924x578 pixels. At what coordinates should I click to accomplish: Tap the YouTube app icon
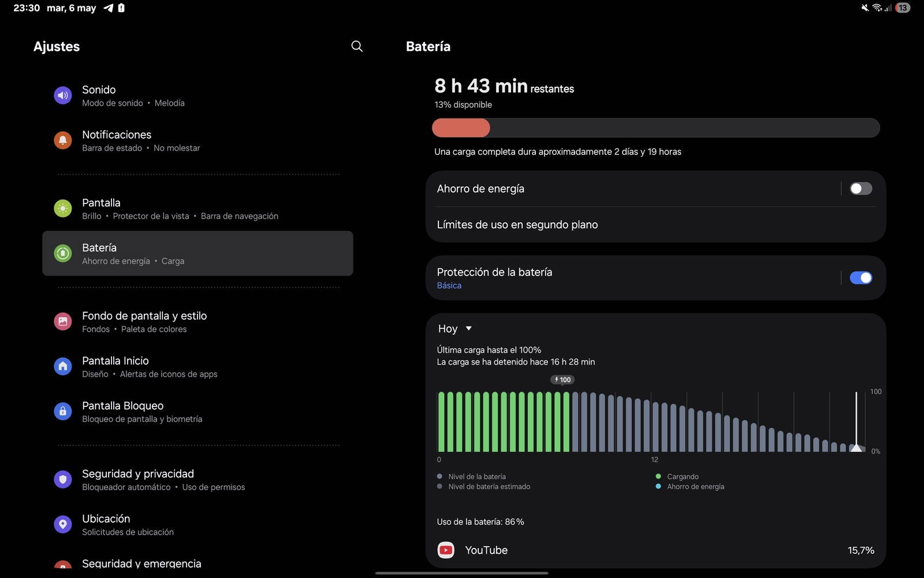click(x=446, y=550)
